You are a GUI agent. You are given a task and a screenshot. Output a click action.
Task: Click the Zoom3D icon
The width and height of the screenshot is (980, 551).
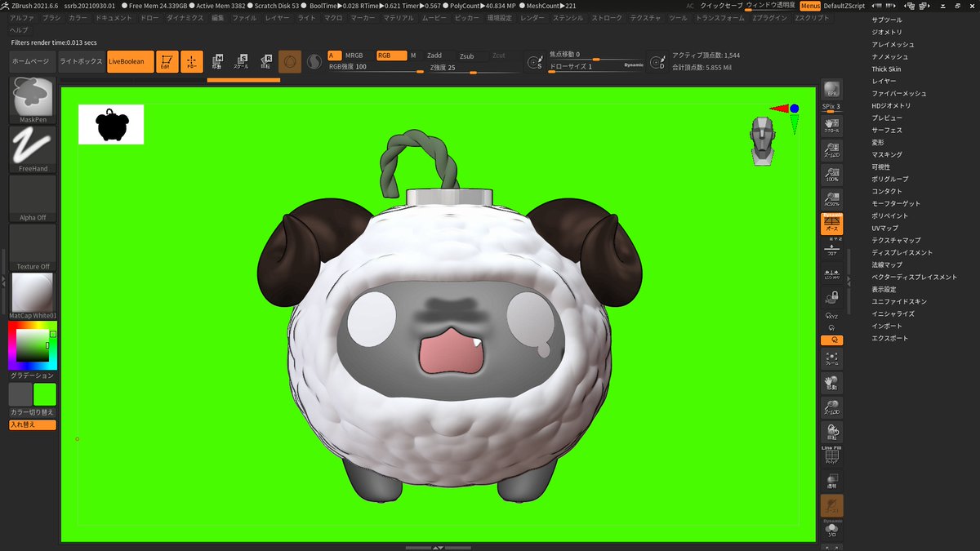pos(832,408)
